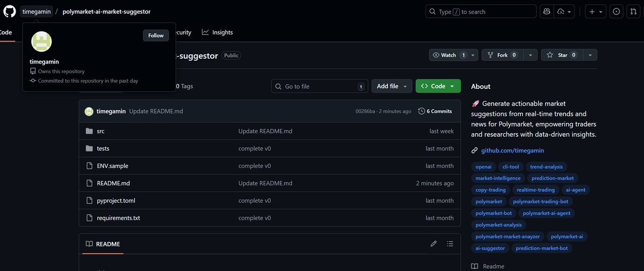This screenshot has width=644, height=271.
Task: Open the src folder
Action: pos(100,131)
